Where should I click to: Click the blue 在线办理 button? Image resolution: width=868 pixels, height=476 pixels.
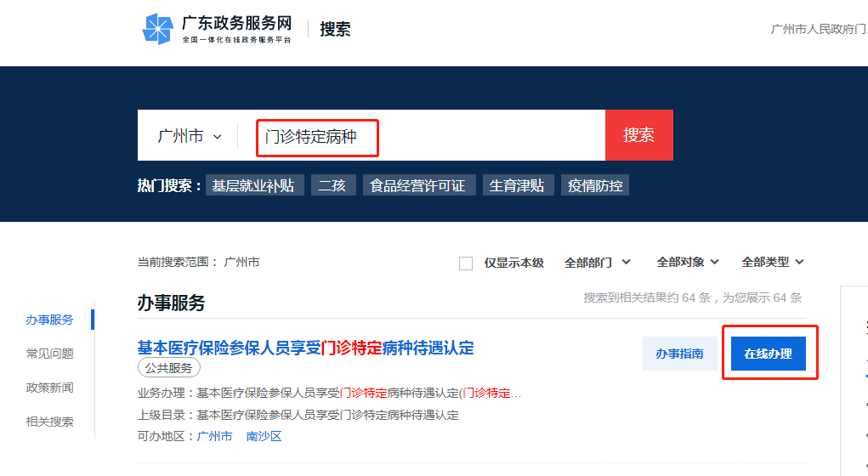768,354
